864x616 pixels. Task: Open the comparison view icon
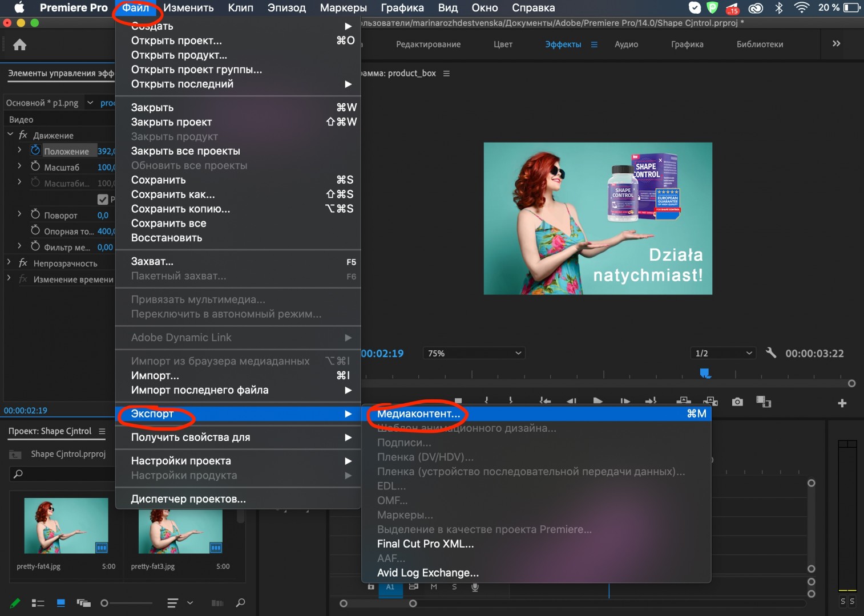point(764,402)
